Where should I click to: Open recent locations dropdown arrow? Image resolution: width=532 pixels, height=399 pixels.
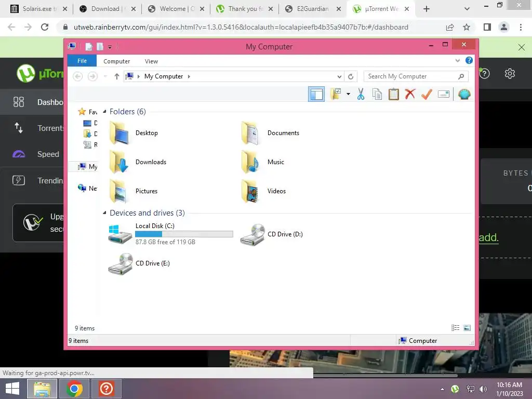coord(105,76)
